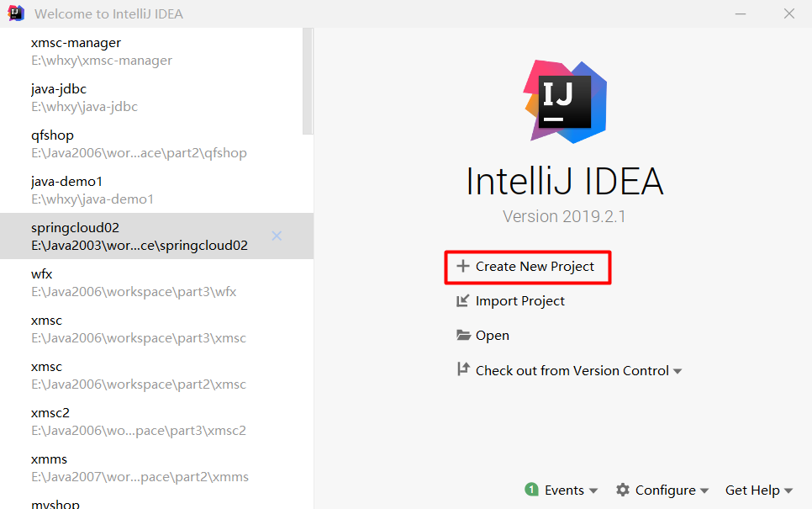This screenshot has height=509, width=812.
Task: Expand the Events dropdown arrow
Action: [x=593, y=490]
